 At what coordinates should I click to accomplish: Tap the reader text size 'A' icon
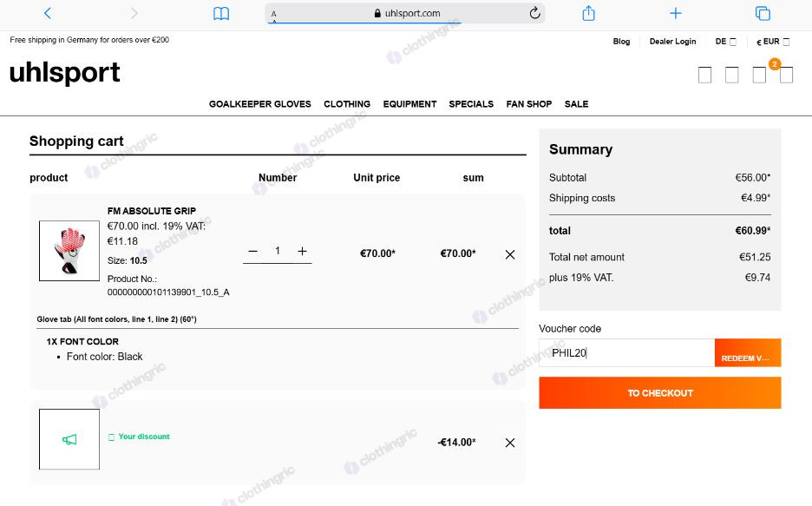(x=274, y=14)
